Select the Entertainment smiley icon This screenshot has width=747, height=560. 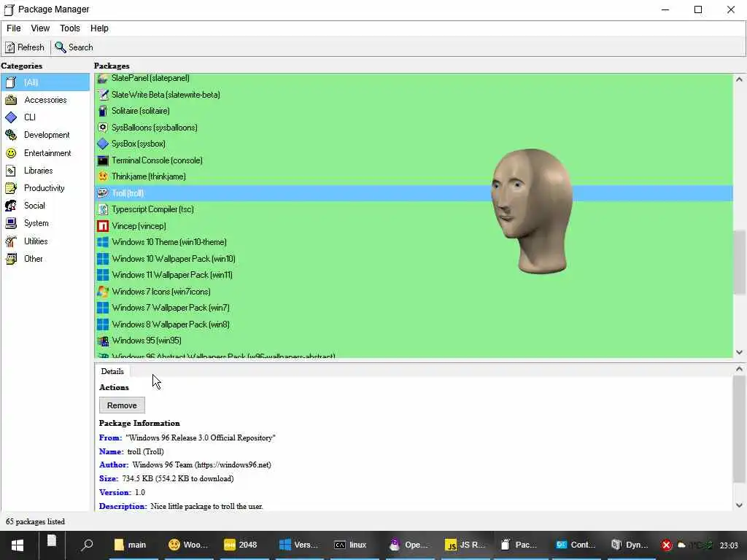11,153
